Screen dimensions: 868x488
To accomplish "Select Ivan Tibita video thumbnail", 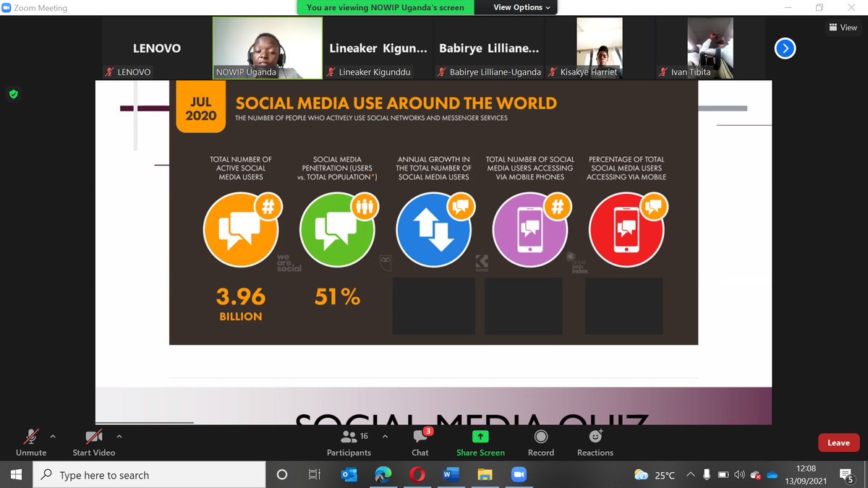I will [710, 48].
